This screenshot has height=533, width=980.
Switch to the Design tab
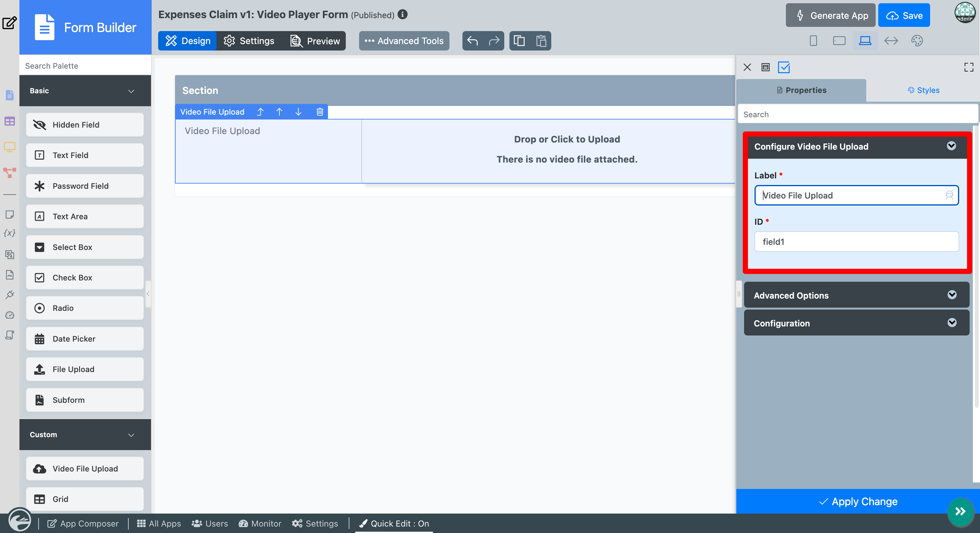[x=188, y=41]
